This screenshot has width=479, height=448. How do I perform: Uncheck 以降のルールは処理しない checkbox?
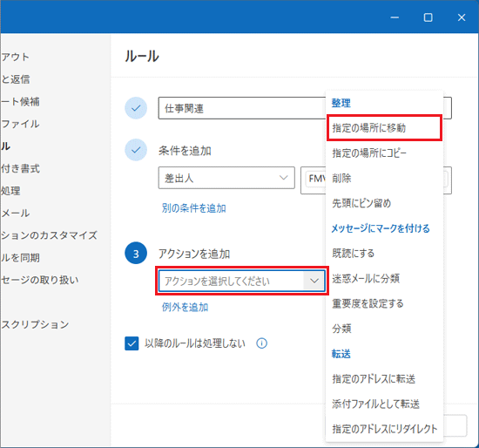click(132, 343)
